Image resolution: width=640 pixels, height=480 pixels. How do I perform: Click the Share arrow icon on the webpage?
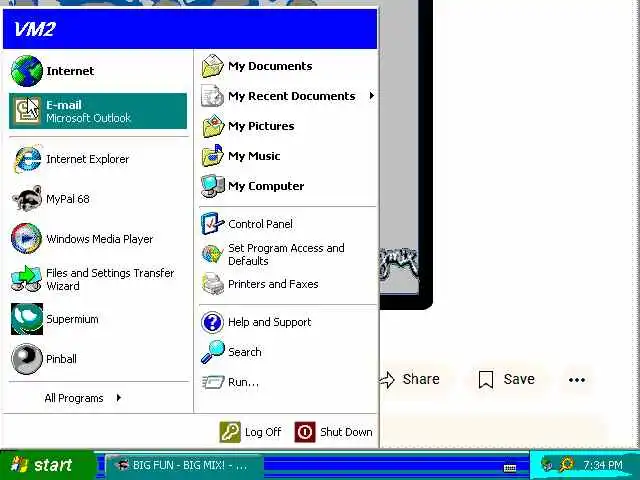point(387,380)
